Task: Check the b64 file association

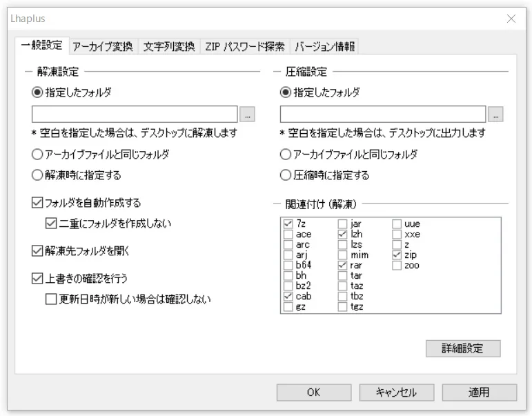Action: coord(288,266)
